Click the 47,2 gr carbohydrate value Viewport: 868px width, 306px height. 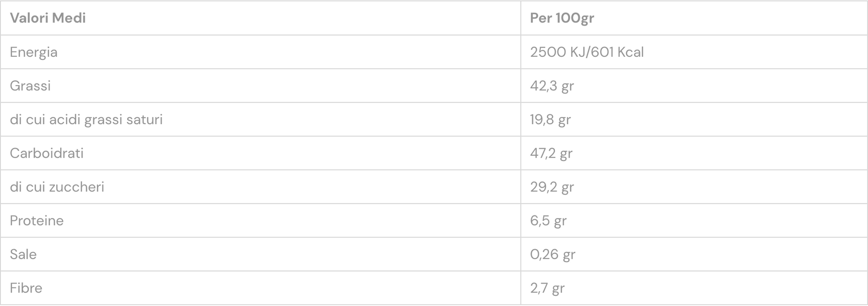pyautogui.click(x=551, y=153)
